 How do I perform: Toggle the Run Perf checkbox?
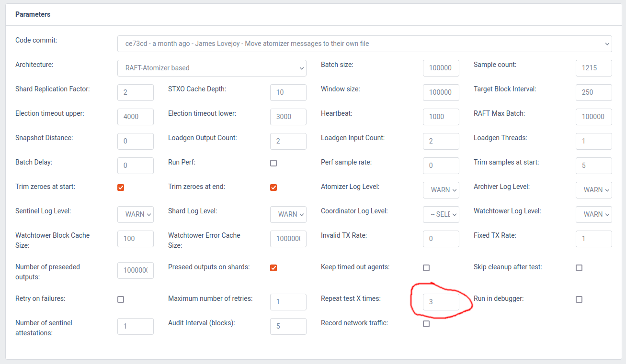tap(273, 163)
